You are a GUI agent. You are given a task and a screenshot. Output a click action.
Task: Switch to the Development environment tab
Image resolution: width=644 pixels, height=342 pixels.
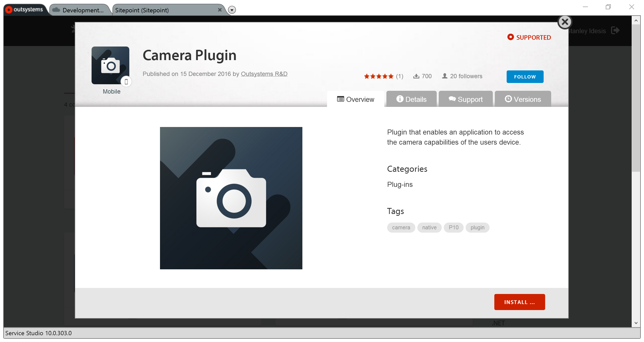pos(80,10)
